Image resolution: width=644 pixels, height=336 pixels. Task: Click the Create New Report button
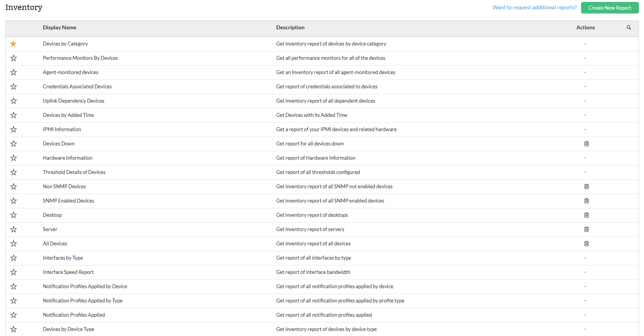(x=610, y=8)
